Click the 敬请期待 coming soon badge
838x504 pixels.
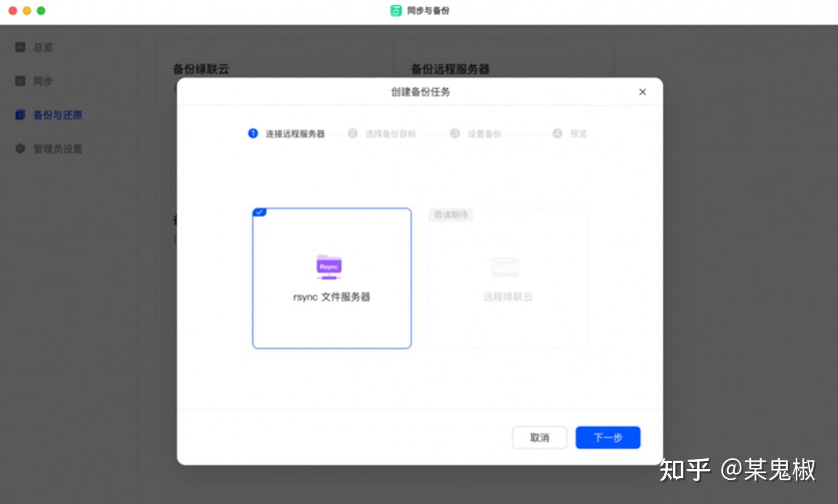[x=451, y=215]
